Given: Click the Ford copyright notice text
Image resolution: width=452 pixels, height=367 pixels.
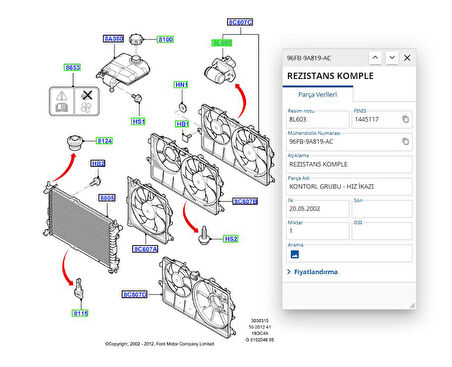Looking at the screenshot, I should [x=160, y=344].
